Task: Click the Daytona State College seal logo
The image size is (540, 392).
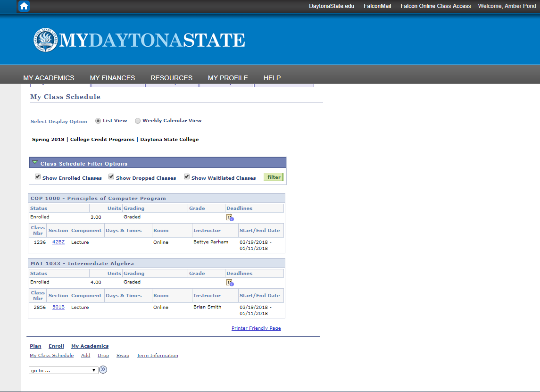Action: (45, 40)
